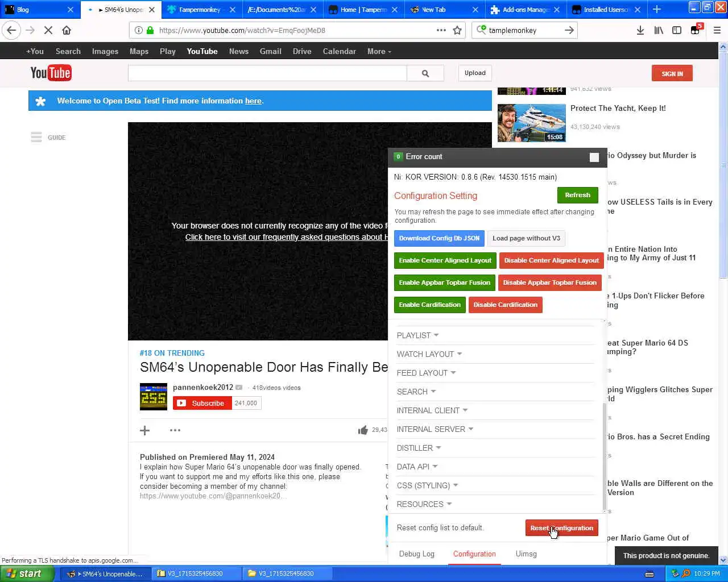Switch to the Debug Log tab

(x=416, y=554)
